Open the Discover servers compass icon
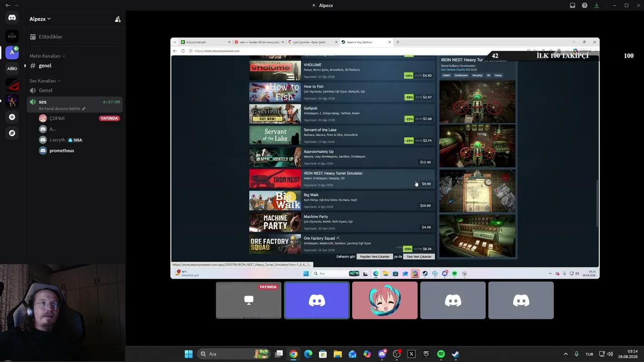This screenshot has height=362, width=644. 12,133
